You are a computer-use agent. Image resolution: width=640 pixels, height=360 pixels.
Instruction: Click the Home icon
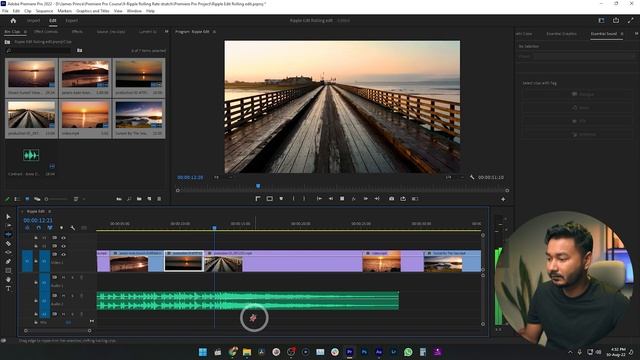point(13,20)
